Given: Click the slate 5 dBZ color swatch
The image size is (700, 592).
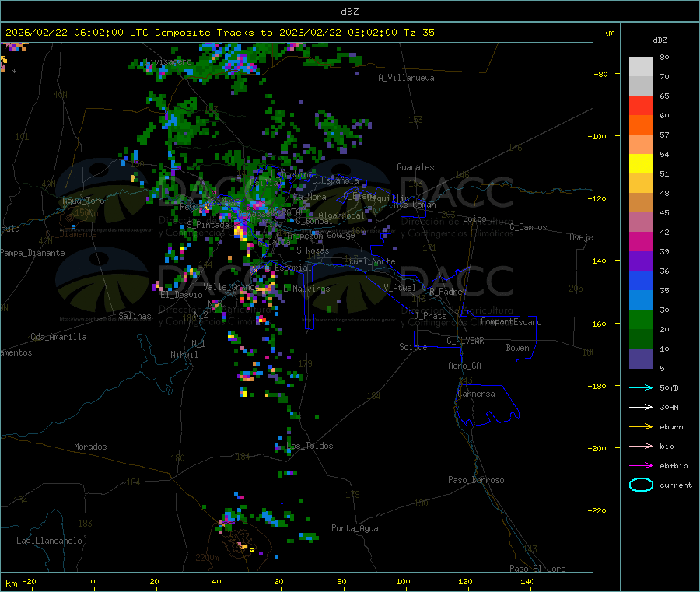Looking at the screenshot, I should click(641, 359).
